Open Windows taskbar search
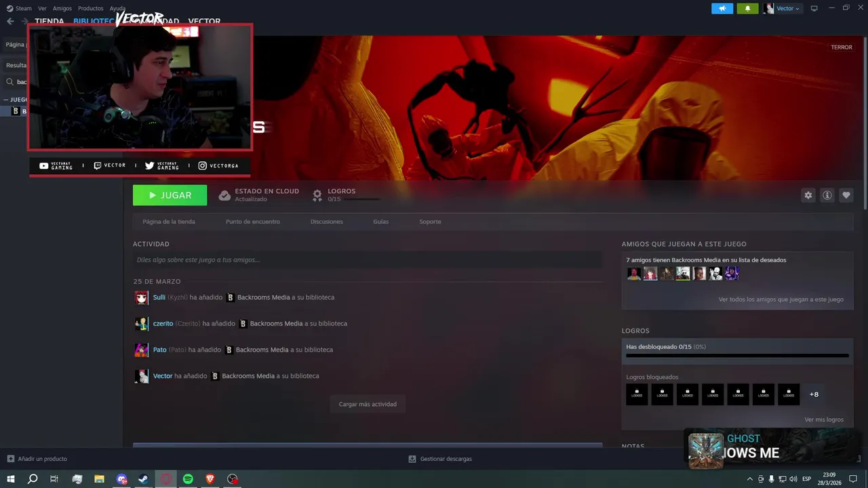 (x=33, y=479)
